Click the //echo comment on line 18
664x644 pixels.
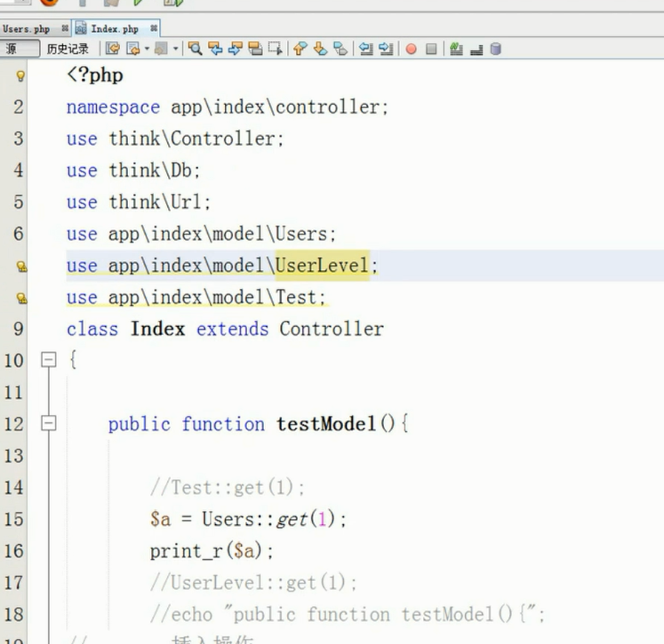[348, 615]
